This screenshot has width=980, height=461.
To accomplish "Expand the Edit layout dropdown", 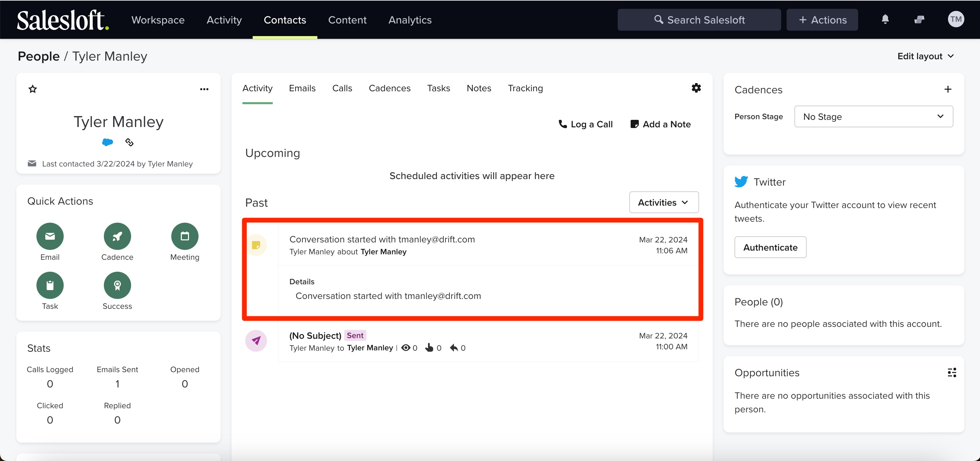I will [925, 56].
